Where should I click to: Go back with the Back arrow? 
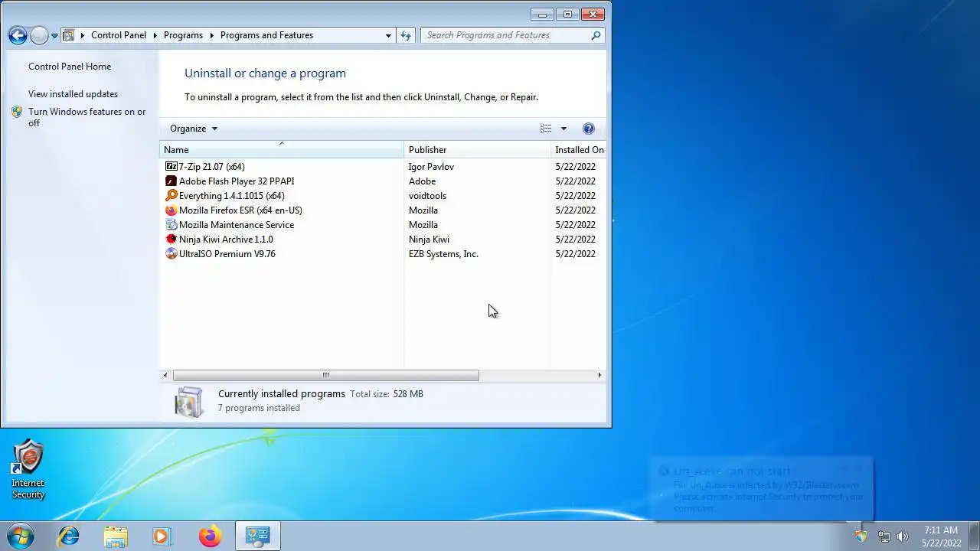click(x=18, y=35)
